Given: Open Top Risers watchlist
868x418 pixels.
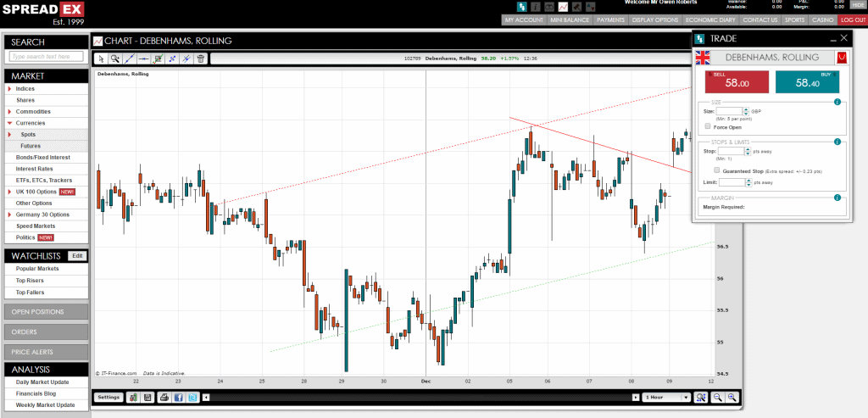Looking at the screenshot, I should pos(30,280).
